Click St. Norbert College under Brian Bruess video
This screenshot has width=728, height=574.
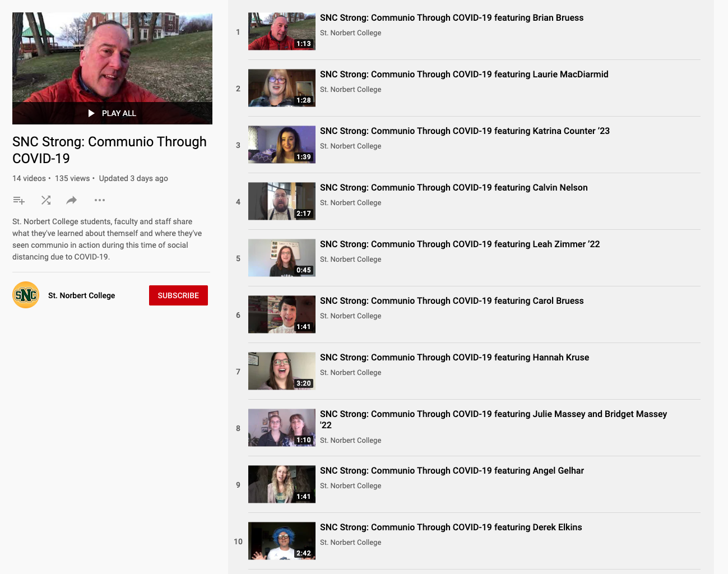pyautogui.click(x=350, y=33)
